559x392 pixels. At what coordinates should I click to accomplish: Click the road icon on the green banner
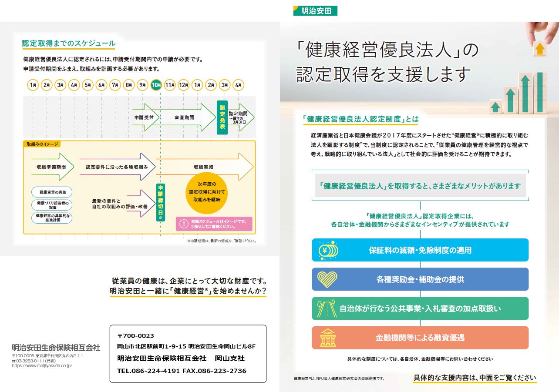[326, 308]
